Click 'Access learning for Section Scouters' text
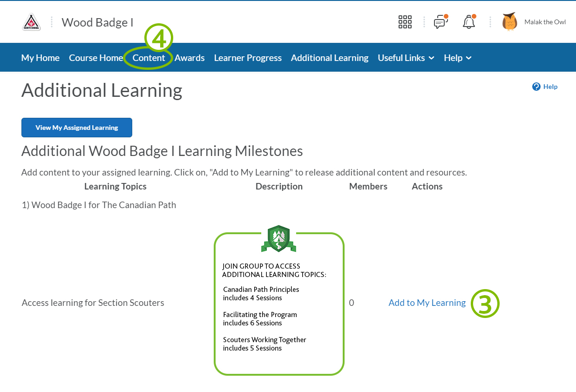576x392 pixels. (93, 303)
